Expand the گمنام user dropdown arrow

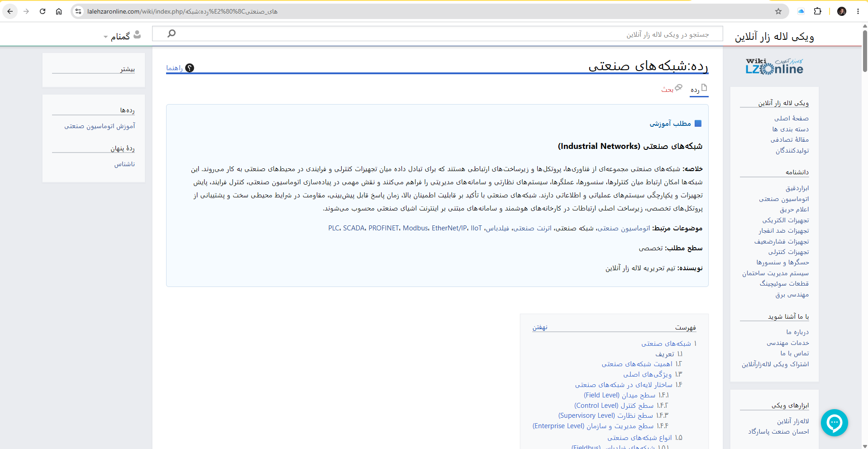[x=105, y=37]
